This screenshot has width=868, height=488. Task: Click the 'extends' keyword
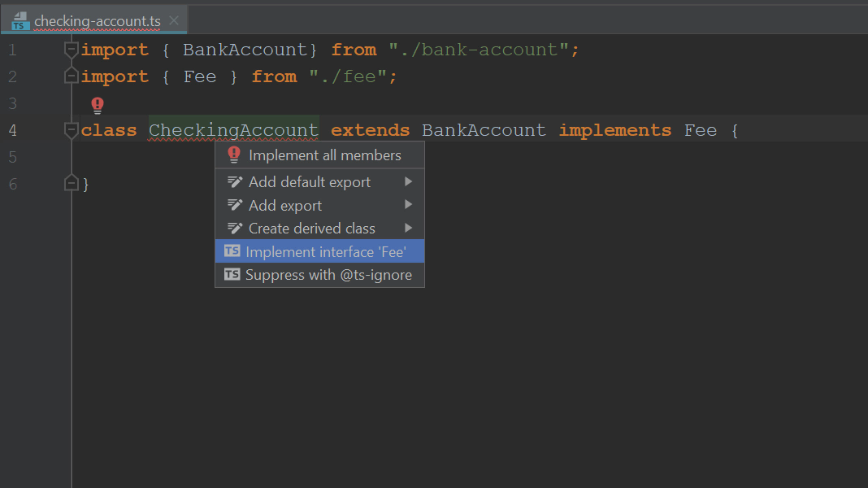coord(371,130)
